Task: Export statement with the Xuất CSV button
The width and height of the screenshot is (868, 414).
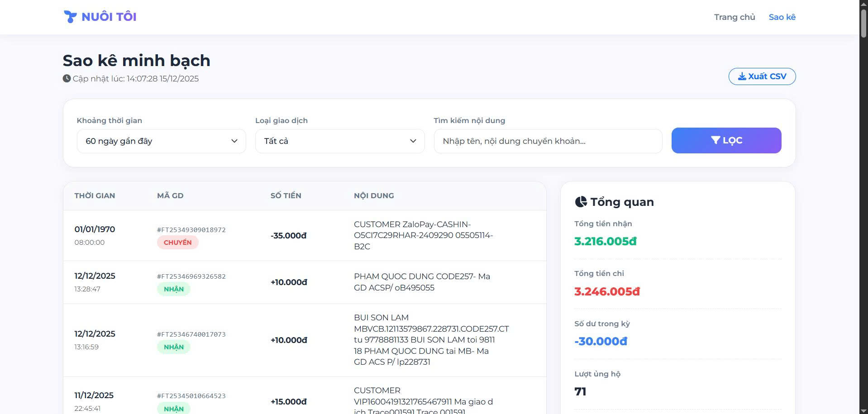Action: click(762, 76)
